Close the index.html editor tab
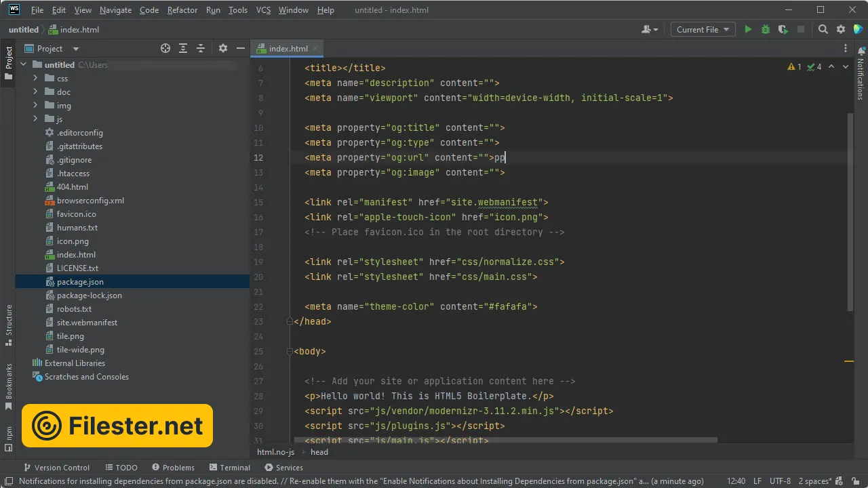This screenshot has height=488, width=868. [x=315, y=48]
